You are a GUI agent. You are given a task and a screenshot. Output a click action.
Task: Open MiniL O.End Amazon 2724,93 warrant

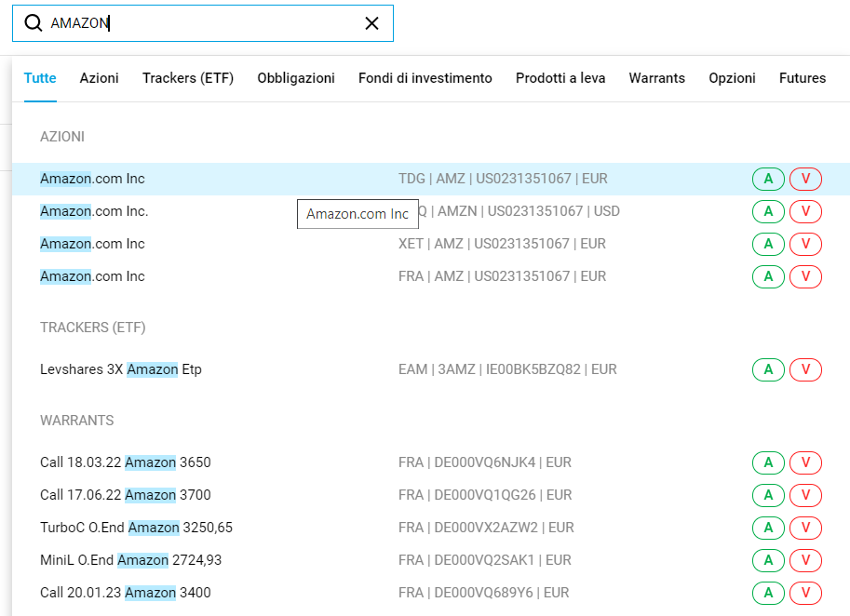[x=130, y=560]
